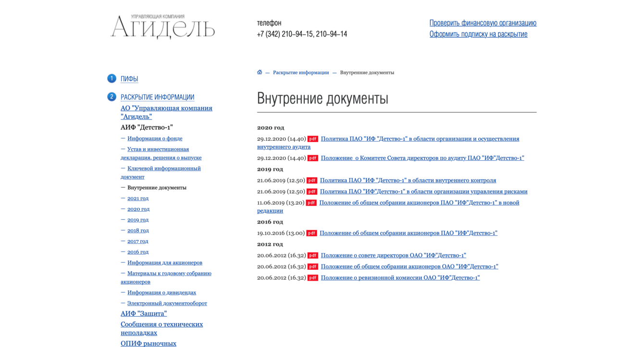Open Информация о фонде sidebar link
Screen dimensions: 644x347
point(155,138)
